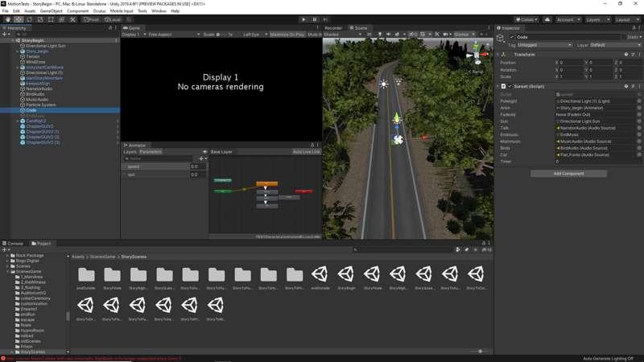The image size is (644, 362).
Task: Select the orange default state in Animator graph
Action: pos(266,183)
